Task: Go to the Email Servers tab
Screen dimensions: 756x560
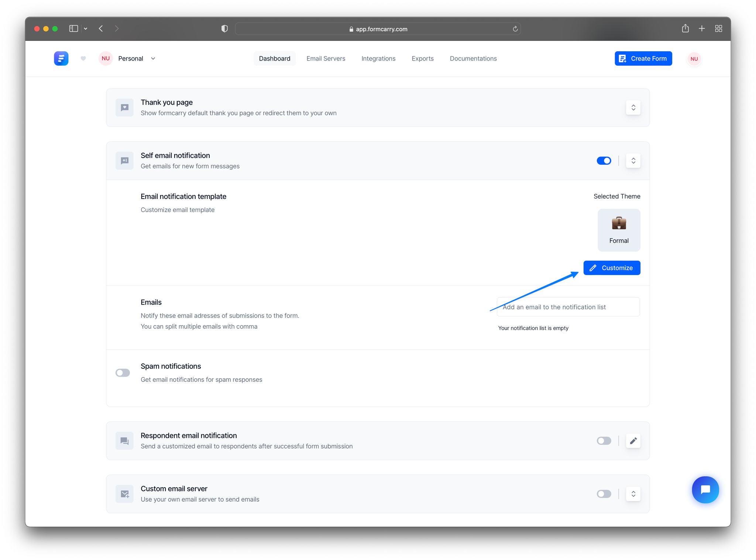Action: coord(326,58)
